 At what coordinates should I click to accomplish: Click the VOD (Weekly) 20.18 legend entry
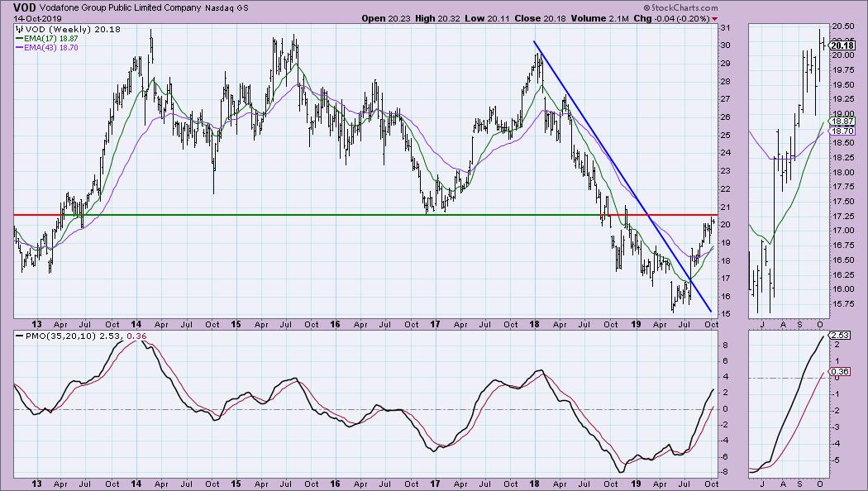[68, 29]
